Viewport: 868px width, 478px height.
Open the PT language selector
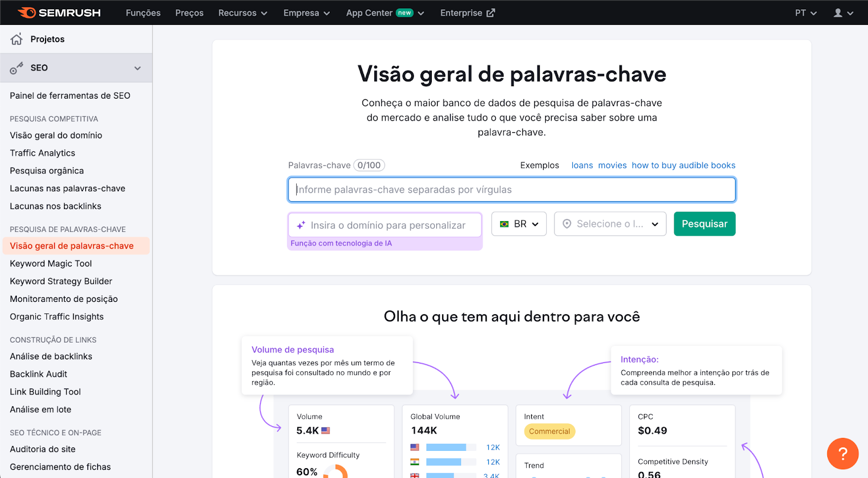806,13
